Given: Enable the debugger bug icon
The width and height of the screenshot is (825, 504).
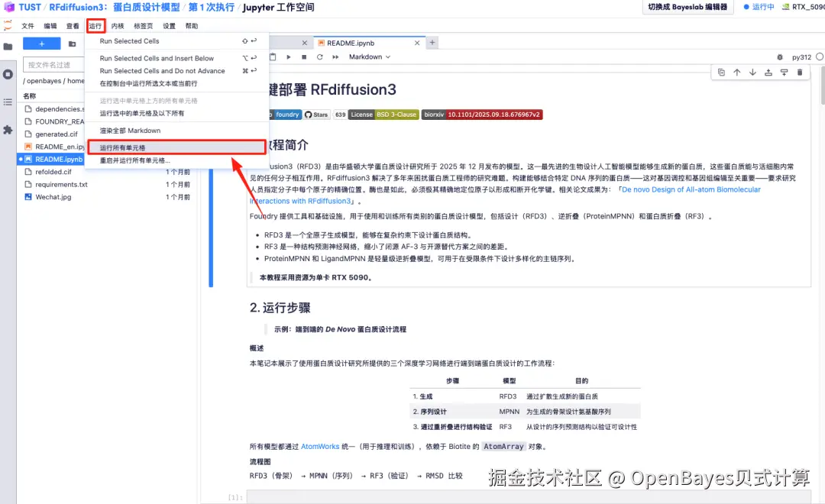Looking at the screenshot, I should click(780, 57).
